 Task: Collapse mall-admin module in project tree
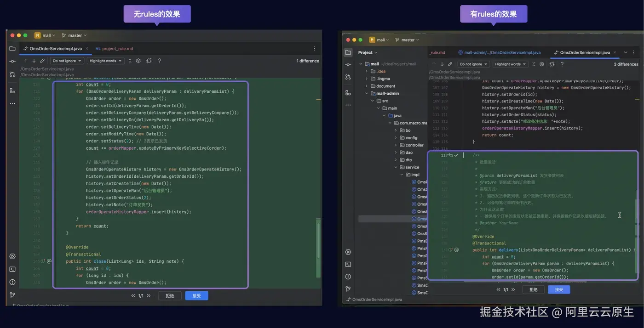click(367, 93)
